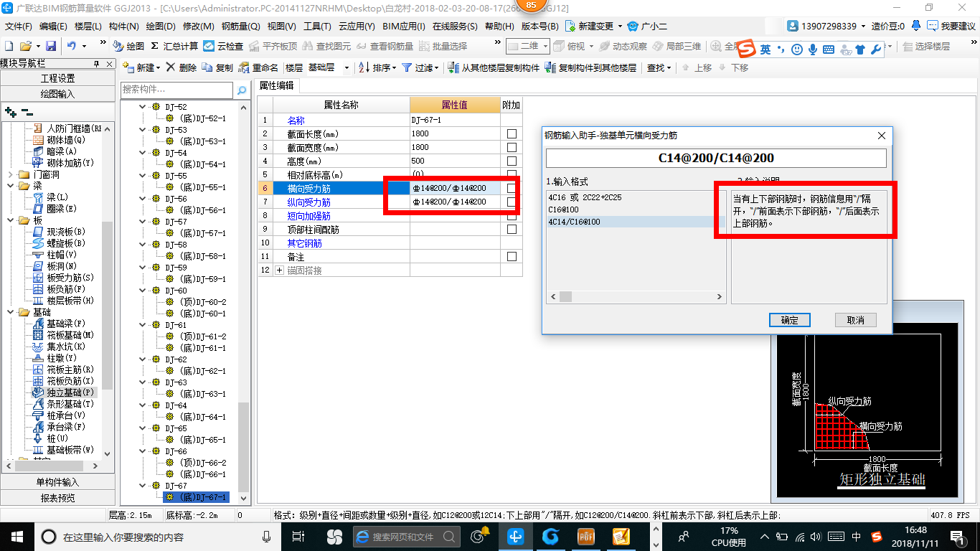Click the 重命名 rename icon
Image resolution: width=980 pixels, height=551 pixels.
click(258, 67)
